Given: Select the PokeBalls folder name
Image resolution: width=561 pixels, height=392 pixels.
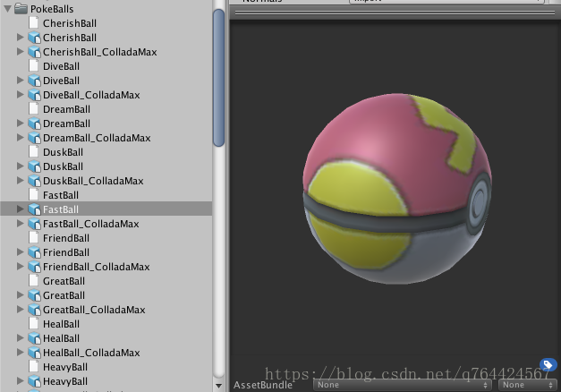Looking at the screenshot, I should point(52,9).
